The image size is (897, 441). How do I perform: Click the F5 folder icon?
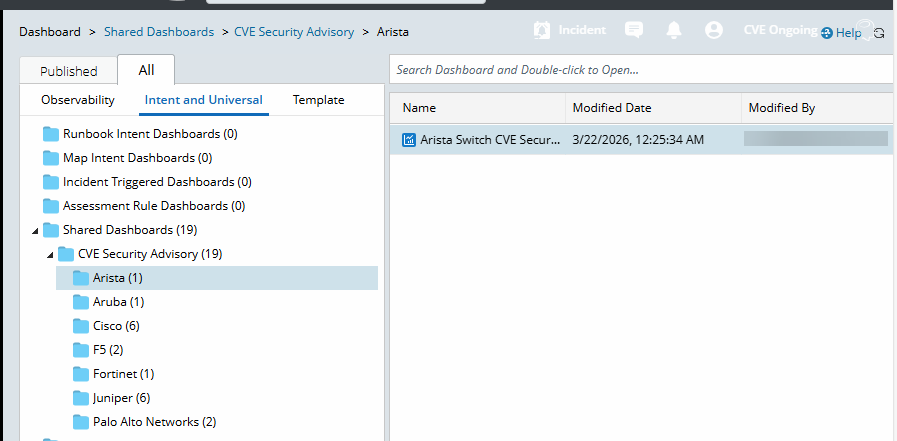(81, 350)
